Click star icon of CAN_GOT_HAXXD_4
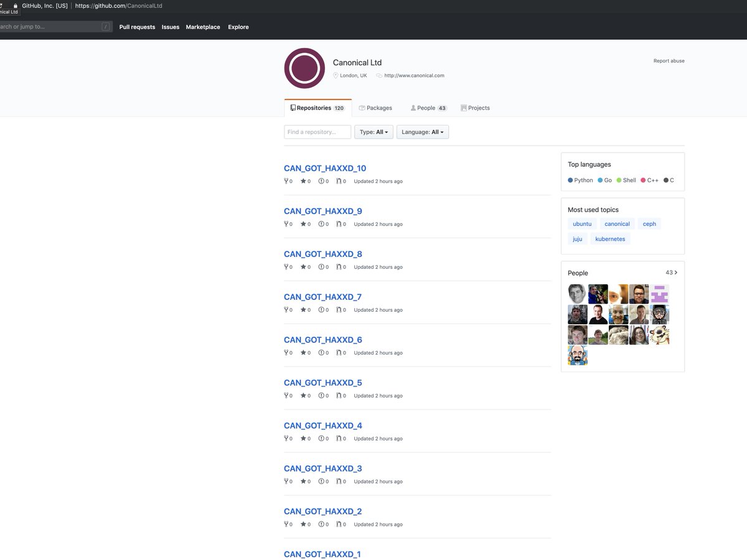 (x=304, y=439)
